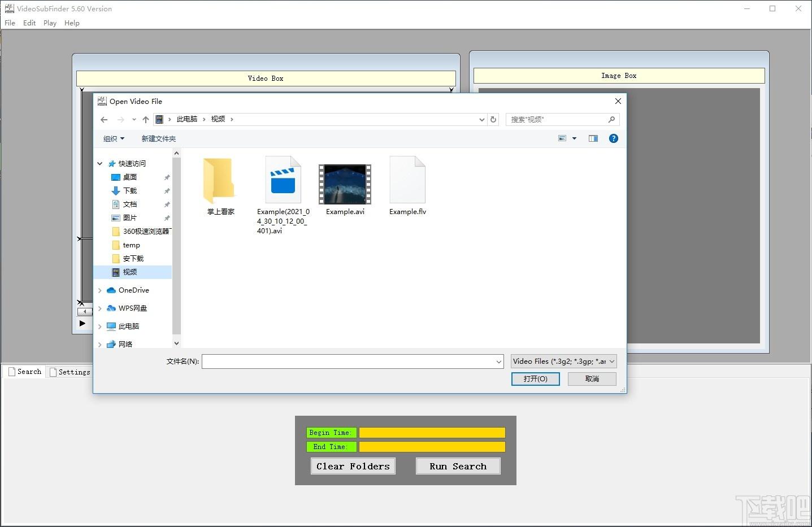Collapse the 快速访问 tree section
This screenshot has height=527, width=812.
pyautogui.click(x=100, y=164)
